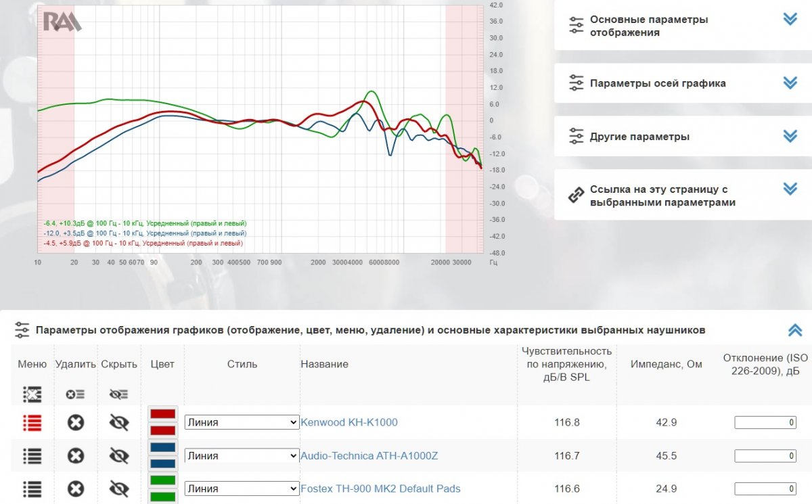The height and width of the screenshot is (504, 812).
Task: Click the sensitivity value 116.7
Action: coord(567,456)
